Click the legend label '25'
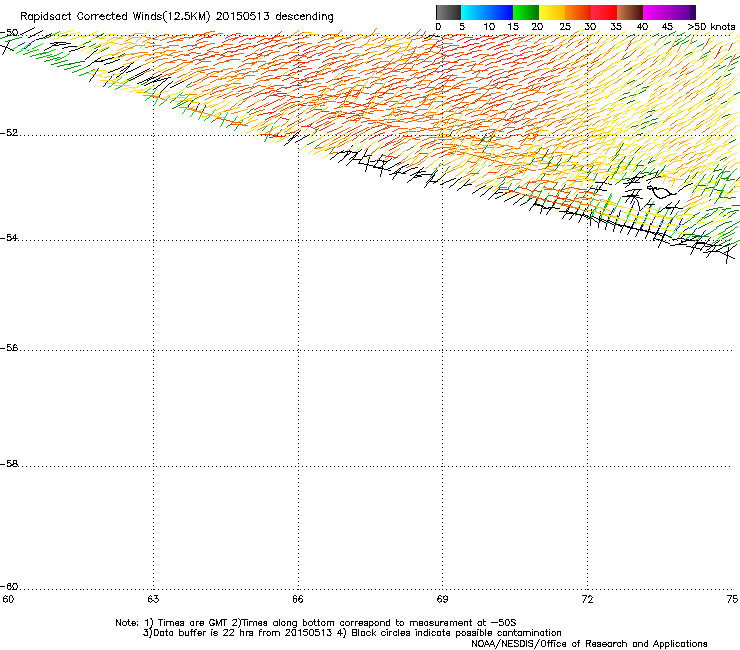The width and height of the screenshot is (740, 650). 565,27
